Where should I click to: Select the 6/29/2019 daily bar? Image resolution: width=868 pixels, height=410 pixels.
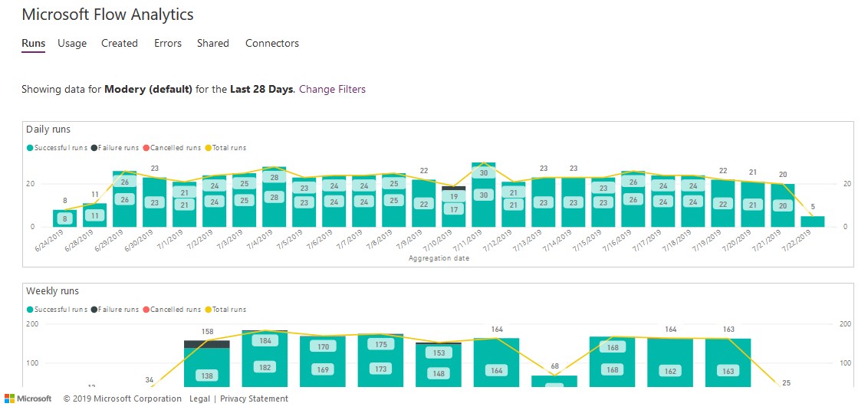point(124,199)
